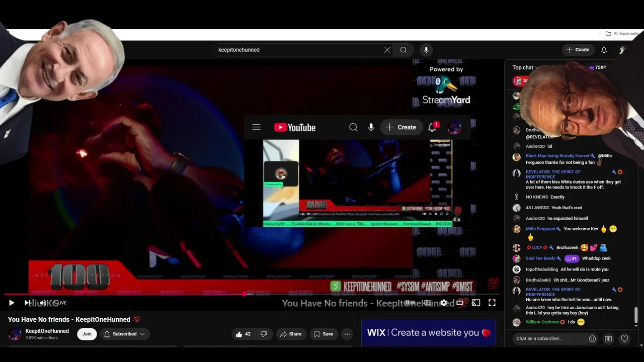Click hamburger menu inside streamed video
The height and width of the screenshot is (362, 644).
(x=257, y=127)
